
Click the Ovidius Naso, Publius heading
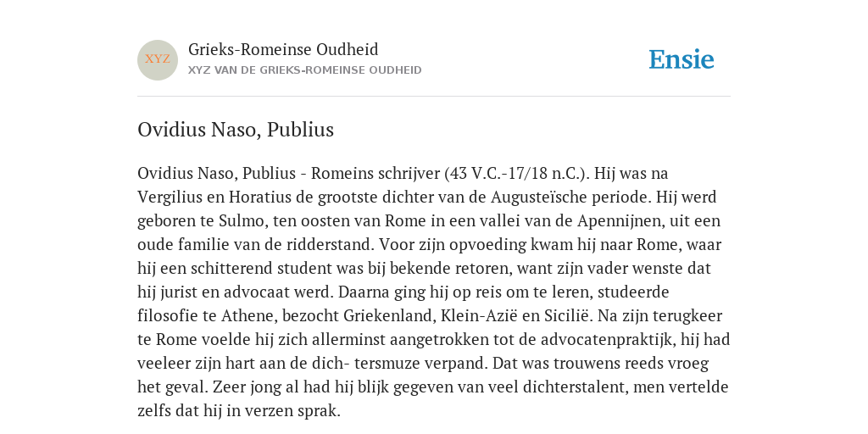click(236, 130)
